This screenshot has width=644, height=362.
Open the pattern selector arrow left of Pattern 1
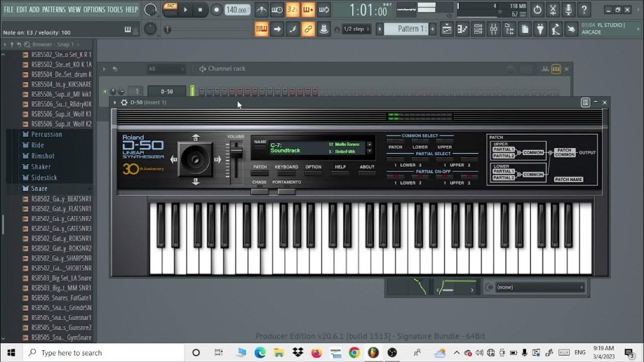[x=380, y=29]
